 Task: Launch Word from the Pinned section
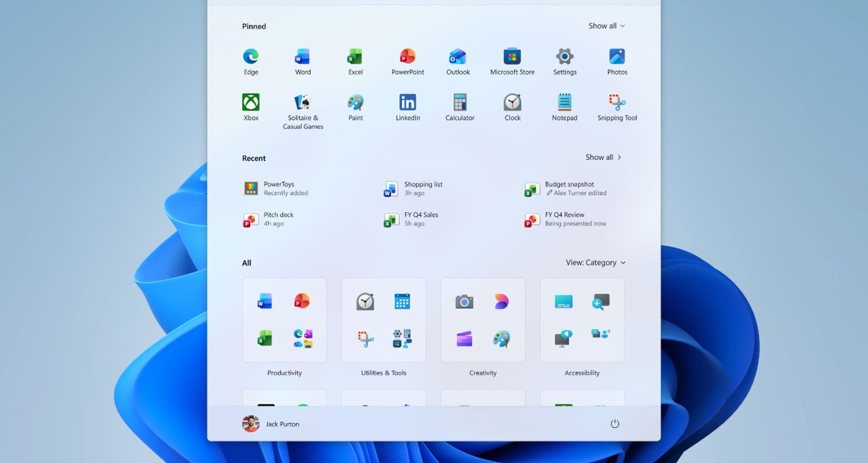click(x=303, y=61)
